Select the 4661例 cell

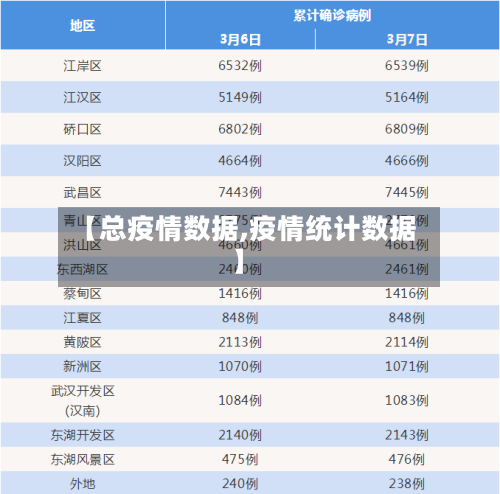pyautogui.click(x=407, y=245)
